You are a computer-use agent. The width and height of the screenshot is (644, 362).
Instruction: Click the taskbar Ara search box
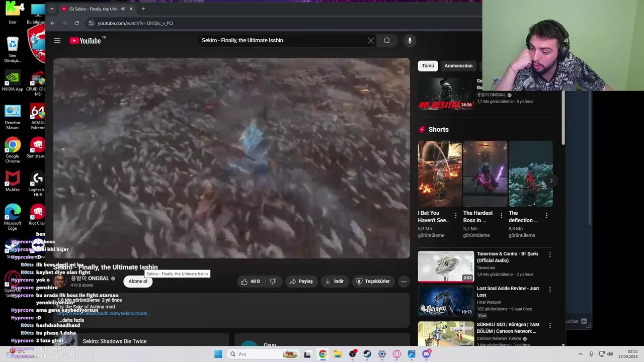point(263,354)
